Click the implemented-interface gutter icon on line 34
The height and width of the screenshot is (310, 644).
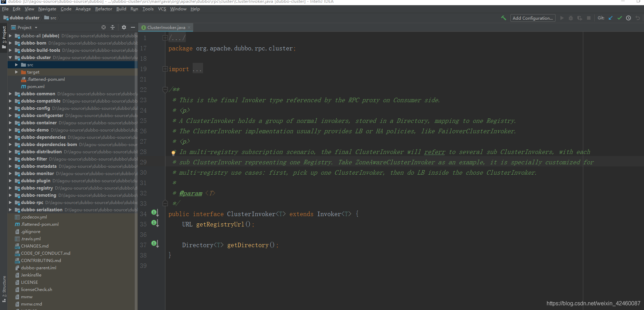tap(155, 213)
